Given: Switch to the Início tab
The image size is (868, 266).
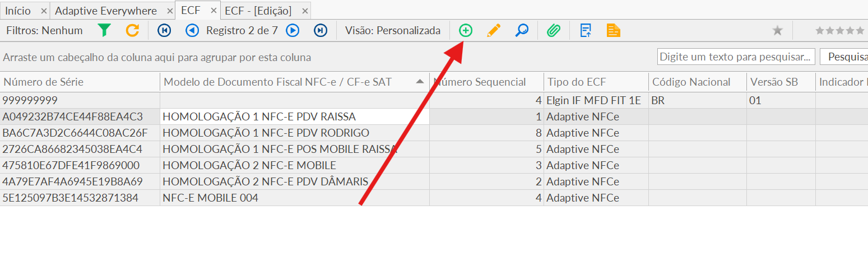Looking at the screenshot, I should tap(18, 11).
